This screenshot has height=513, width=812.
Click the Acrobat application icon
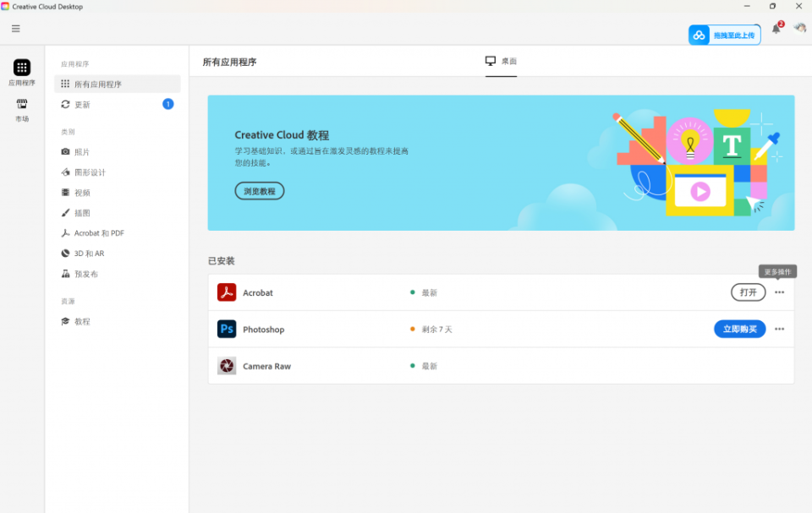226,292
